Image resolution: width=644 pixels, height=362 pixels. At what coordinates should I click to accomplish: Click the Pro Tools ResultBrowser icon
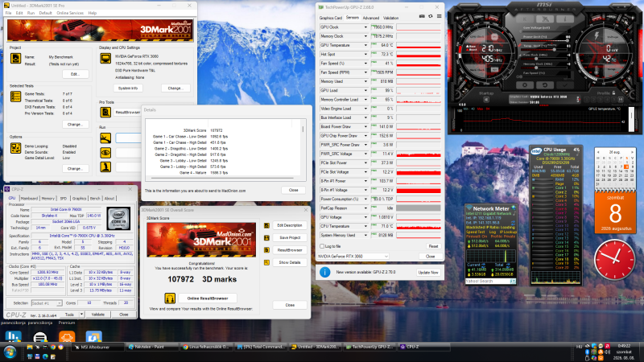click(105, 112)
